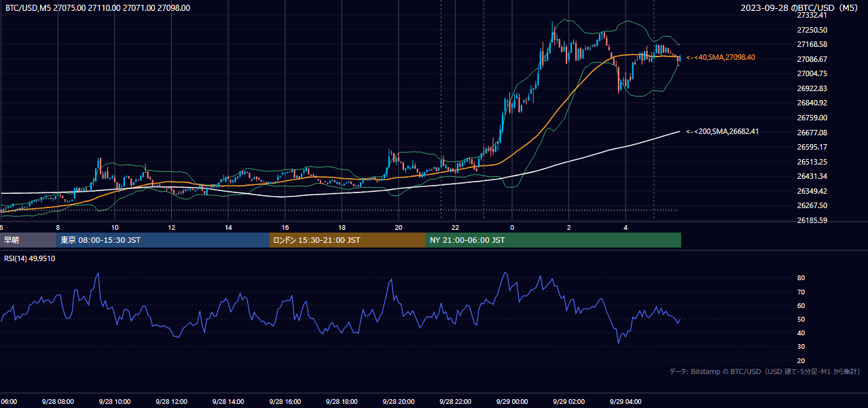Click price axis value 26431.34
Screen dimensions: 868x408
tap(812, 176)
